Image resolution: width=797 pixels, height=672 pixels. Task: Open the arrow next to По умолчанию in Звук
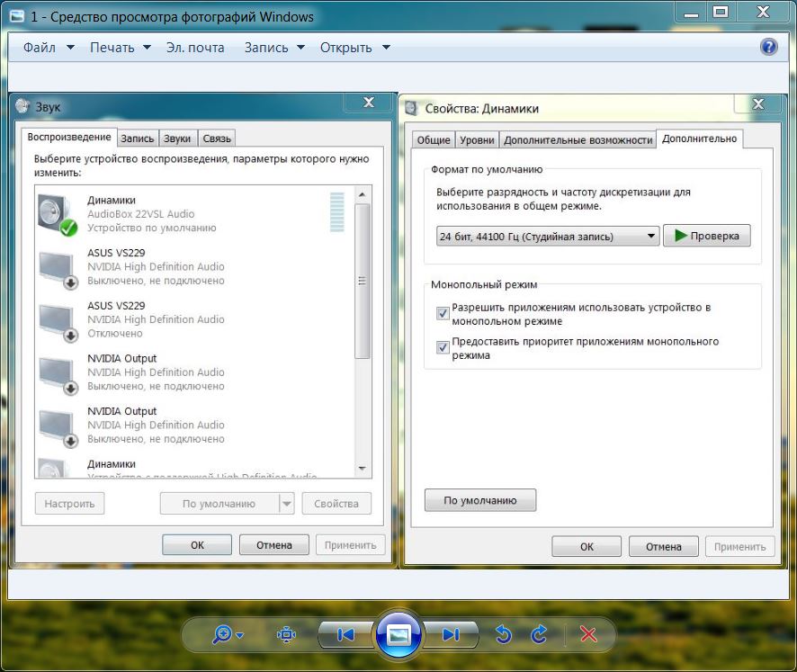pos(287,503)
